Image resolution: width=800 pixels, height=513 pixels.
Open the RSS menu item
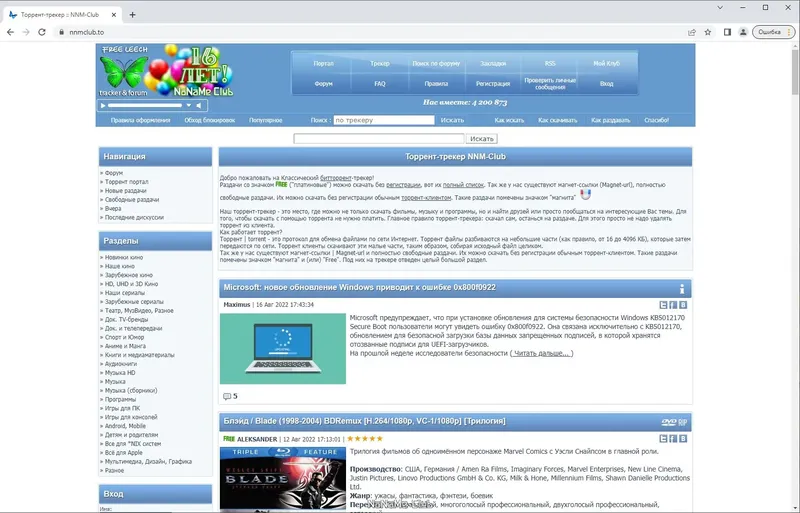(550, 63)
